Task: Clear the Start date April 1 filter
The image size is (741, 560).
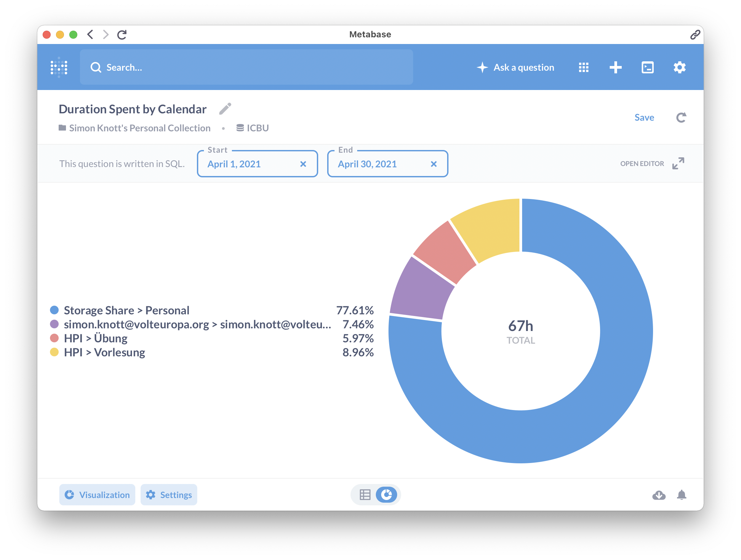Action: click(x=303, y=164)
